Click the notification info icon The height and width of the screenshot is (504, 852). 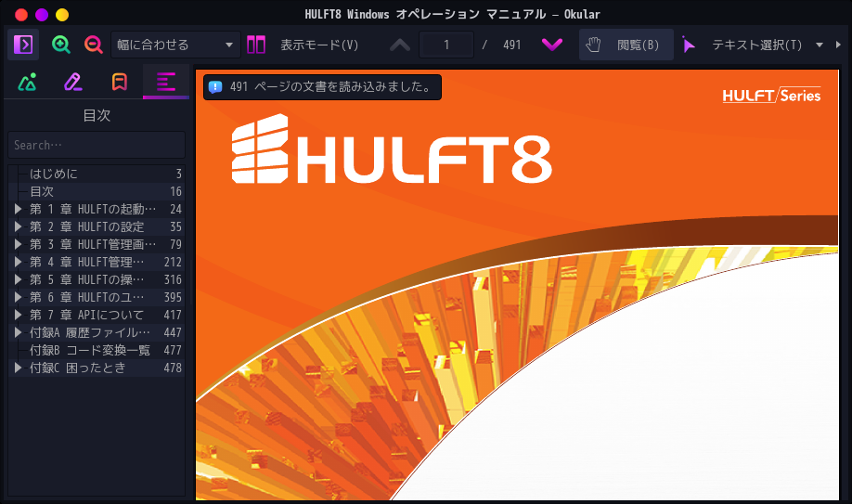[215, 87]
